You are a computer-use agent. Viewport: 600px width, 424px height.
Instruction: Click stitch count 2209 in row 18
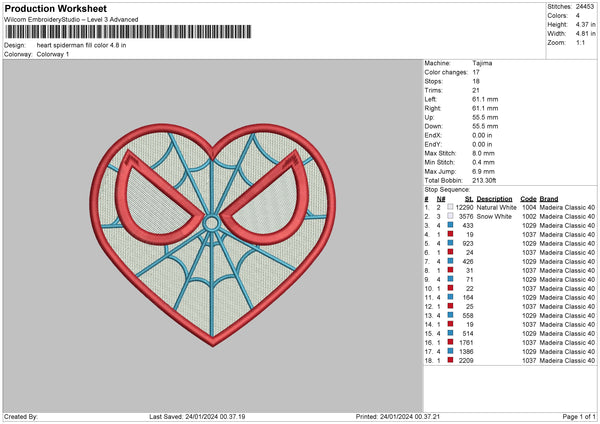[466, 360]
